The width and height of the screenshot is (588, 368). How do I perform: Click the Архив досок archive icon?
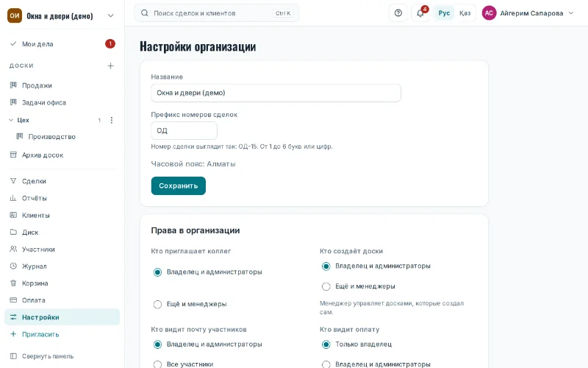(x=13, y=155)
